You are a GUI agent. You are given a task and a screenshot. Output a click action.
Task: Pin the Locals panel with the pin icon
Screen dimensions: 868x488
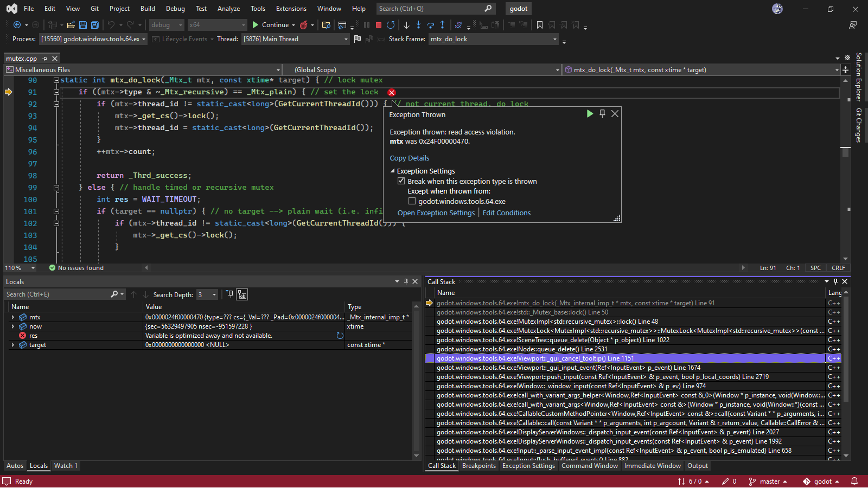tap(406, 281)
